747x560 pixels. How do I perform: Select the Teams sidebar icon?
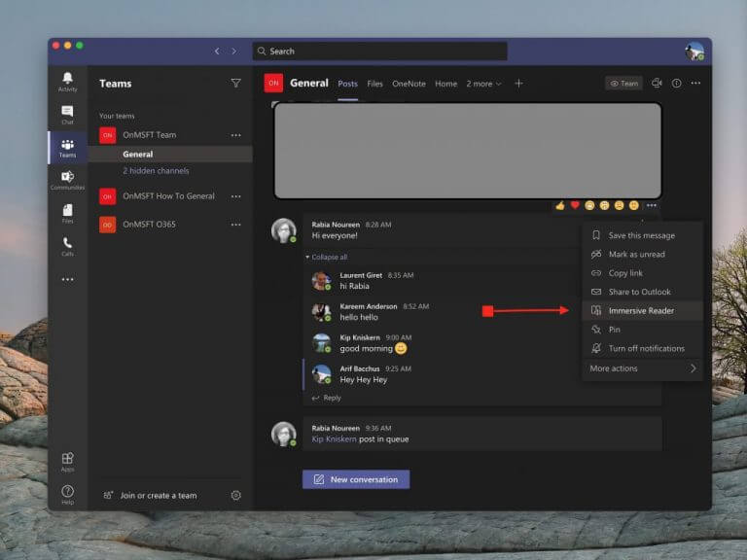(x=68, y=148)
